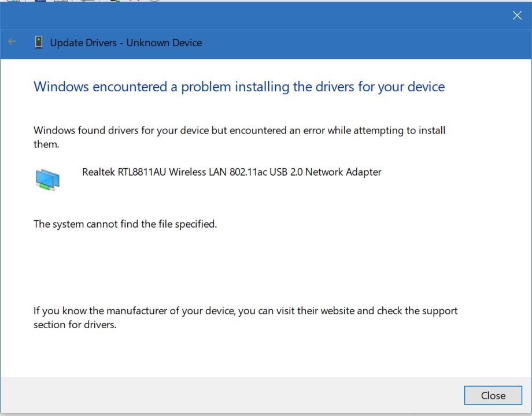Viewport: 532px width, 416px height.
Task: Click 'The system cannot find the file specified.'
Action: pos(125,224)
